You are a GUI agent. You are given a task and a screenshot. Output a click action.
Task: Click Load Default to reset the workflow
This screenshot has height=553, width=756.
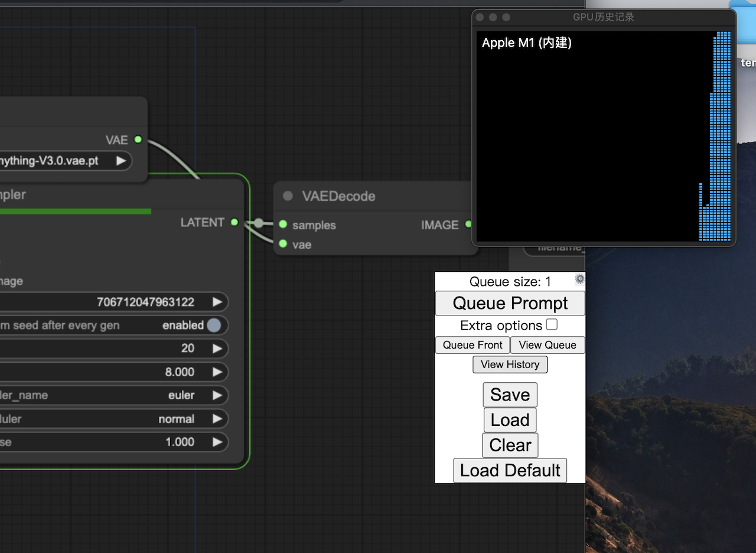(510, 470)
